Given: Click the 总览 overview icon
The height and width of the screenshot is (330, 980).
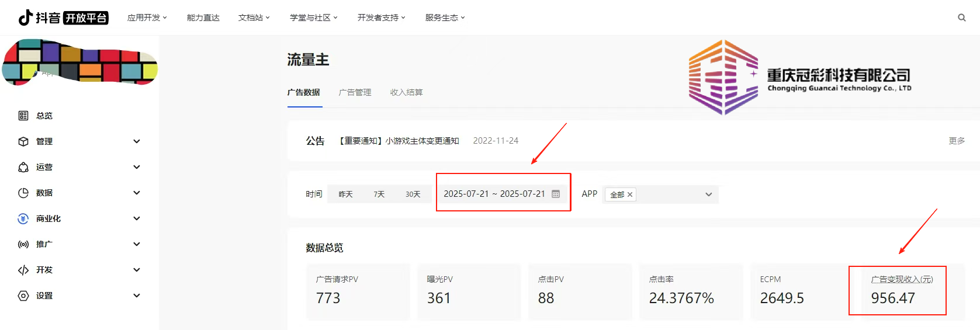Looking at the screenshot, I should 23,116.
